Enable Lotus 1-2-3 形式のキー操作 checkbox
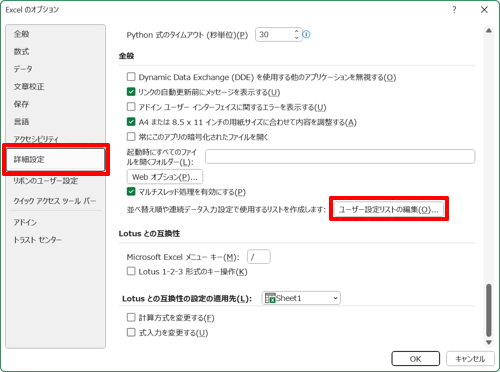The image size is (500, 372). point(131,271)
